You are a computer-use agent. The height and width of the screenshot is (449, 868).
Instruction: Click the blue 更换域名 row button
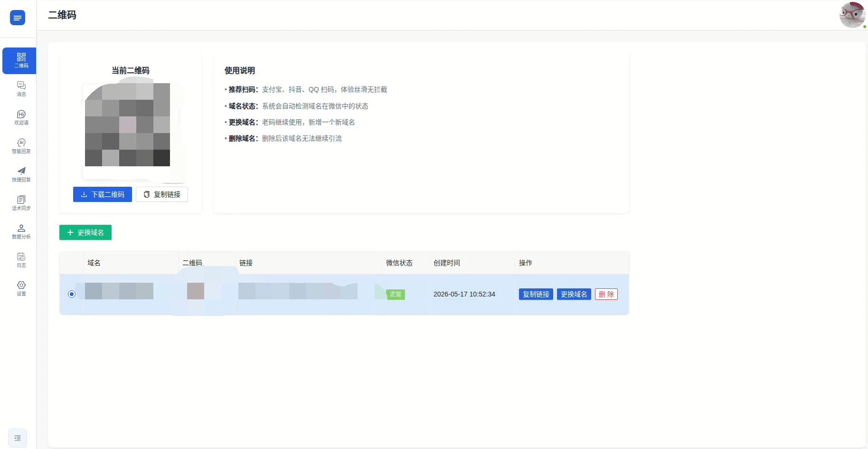(574, 294)
